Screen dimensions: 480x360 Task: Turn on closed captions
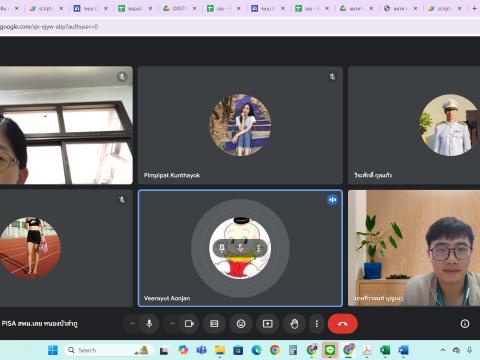tap(214, 323)
